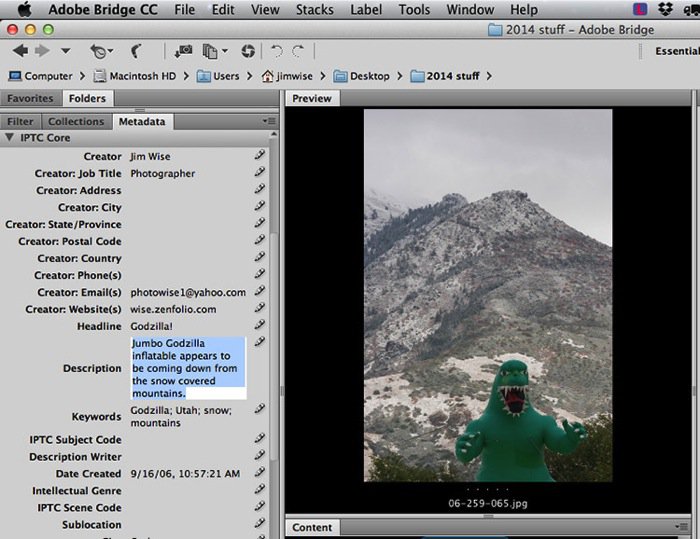This screenshot has width=700, height=539.
Task: Navigate to Desktop in the path bar
Action: (361, 76)
